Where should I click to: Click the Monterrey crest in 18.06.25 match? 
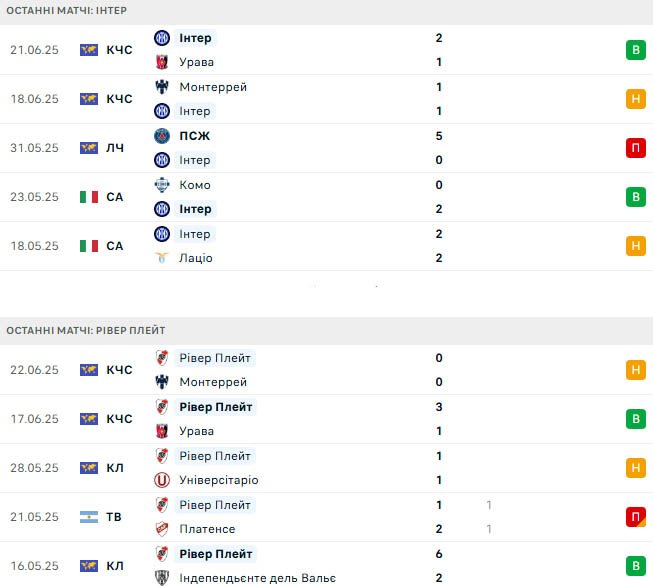point(162,87)
